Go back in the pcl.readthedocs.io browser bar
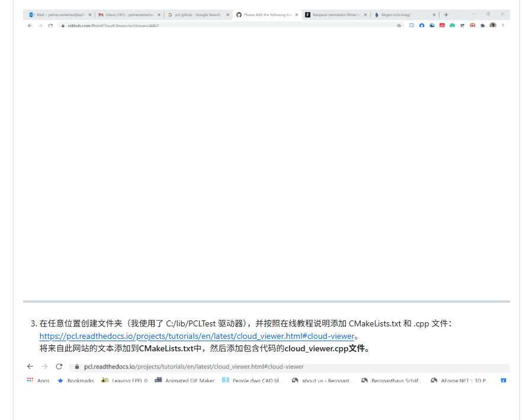The height and width of the screenshot is (420, 523). [x=30, y=366]
